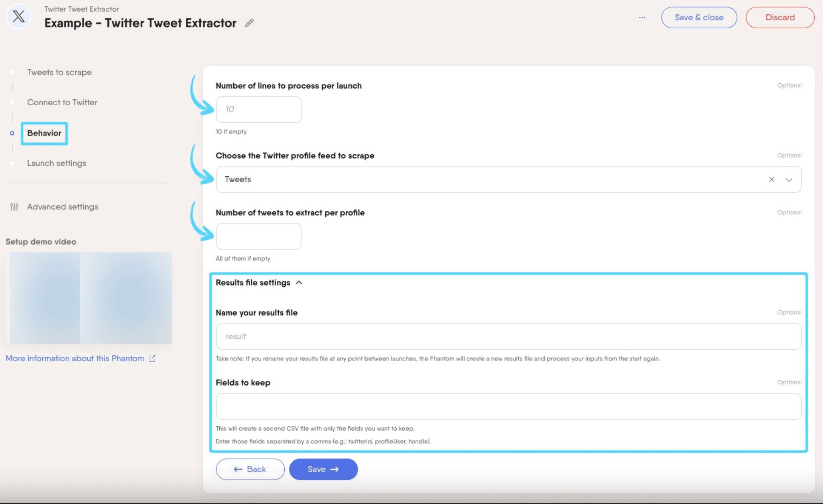Click the Twitter Tweet Extractor subtitle text
Screen dimensions: 823x504
pos(81,9)
